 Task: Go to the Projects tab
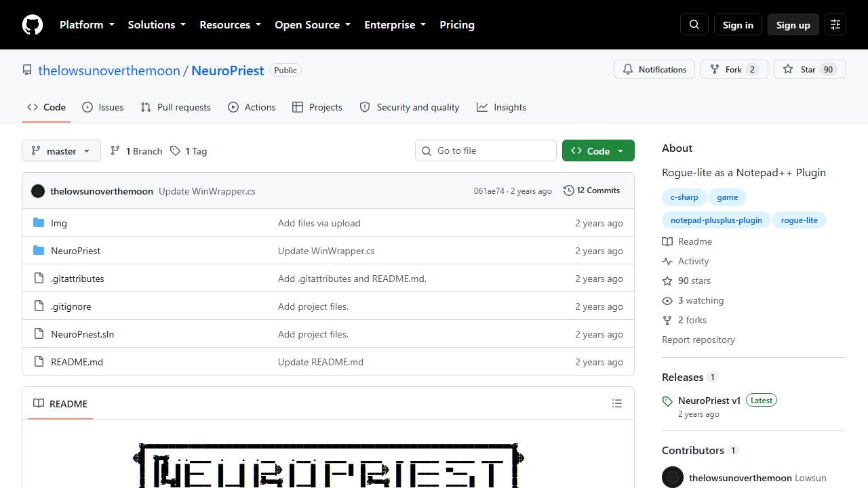coord(317,107)
